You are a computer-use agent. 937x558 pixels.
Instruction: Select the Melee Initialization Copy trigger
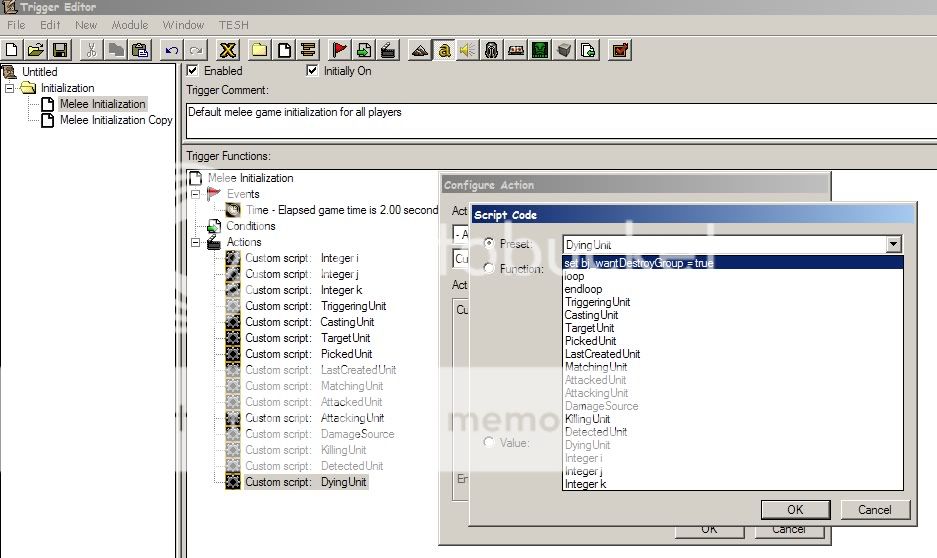(x=116, y=120)
